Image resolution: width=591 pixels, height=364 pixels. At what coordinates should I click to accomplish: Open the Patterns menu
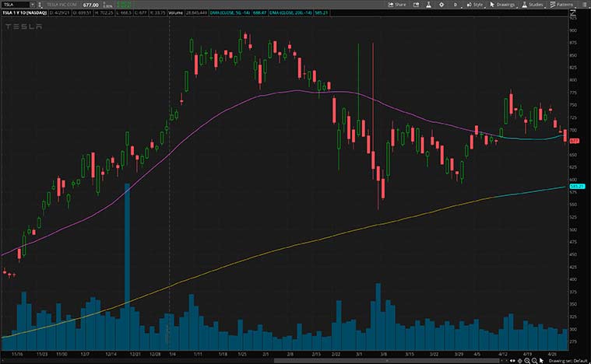[561, 5]
